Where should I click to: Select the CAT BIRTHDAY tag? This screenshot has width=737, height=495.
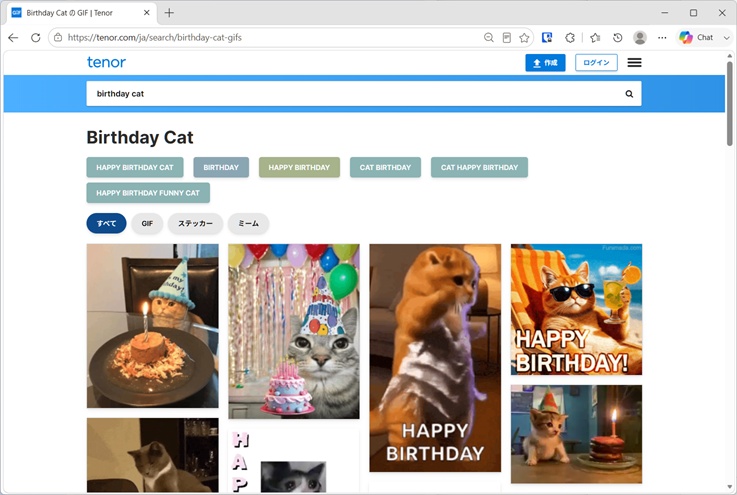pyautogui.click(x=385, y=167)
